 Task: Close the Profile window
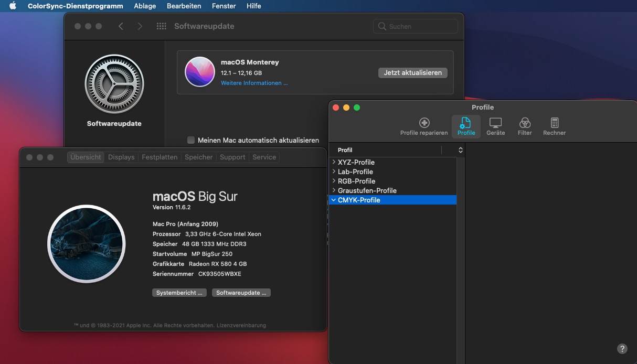pos(336,108)
